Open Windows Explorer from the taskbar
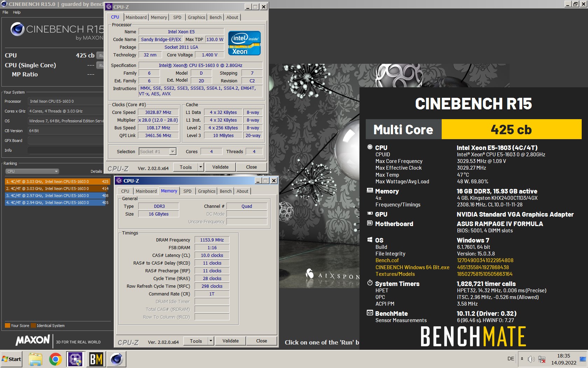Image resolution: width=588 pixels, height=368 pixels. (x=35, y=359)
